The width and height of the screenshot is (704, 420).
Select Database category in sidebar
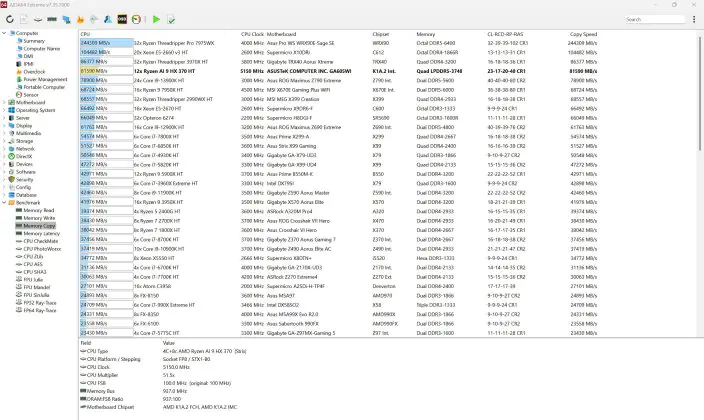point(26,195)
